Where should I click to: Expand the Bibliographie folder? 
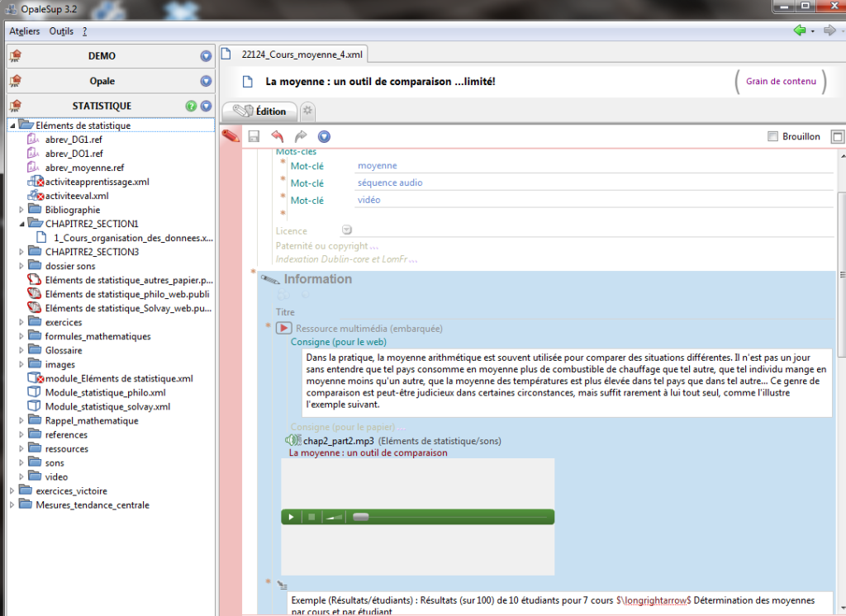[x=21, y=209]
